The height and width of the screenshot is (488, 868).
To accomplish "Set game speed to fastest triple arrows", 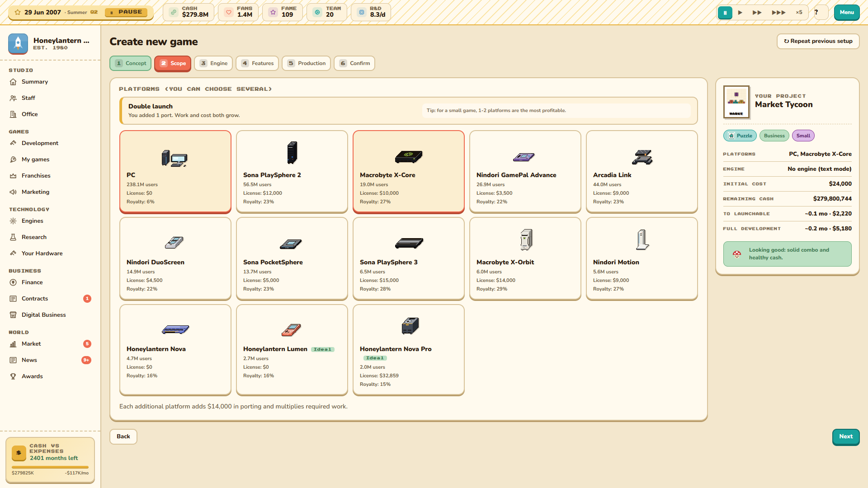I will [778, 12].
